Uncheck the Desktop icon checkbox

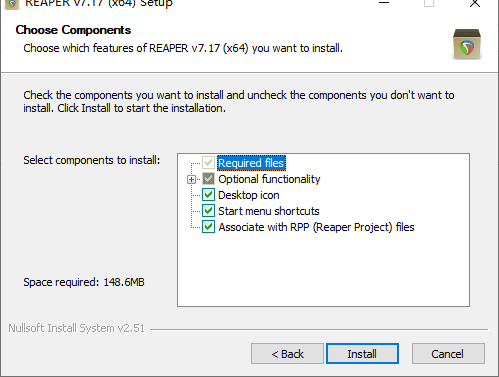(x=208, y=195)
